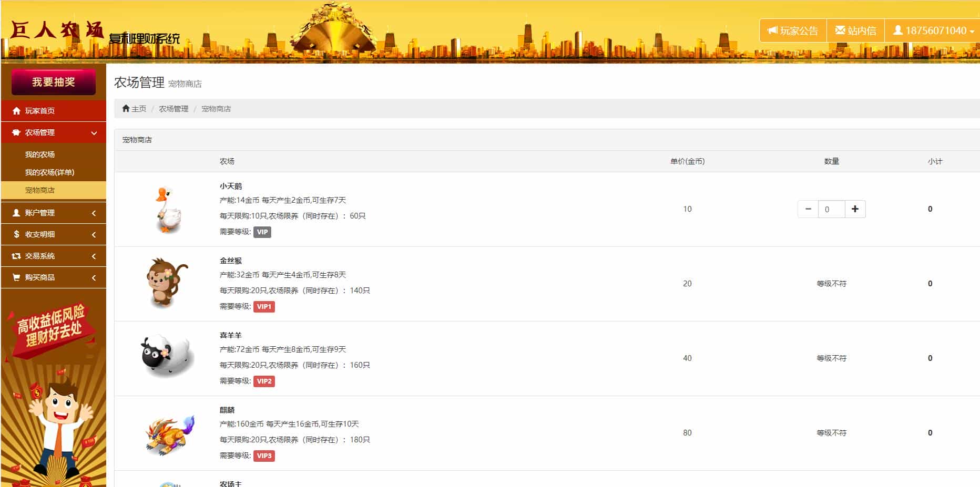Click the VIP1 badge for 金丝猴
Image resolution: width=980 pixels, height=487 pixels.
(x=264, y=306)
